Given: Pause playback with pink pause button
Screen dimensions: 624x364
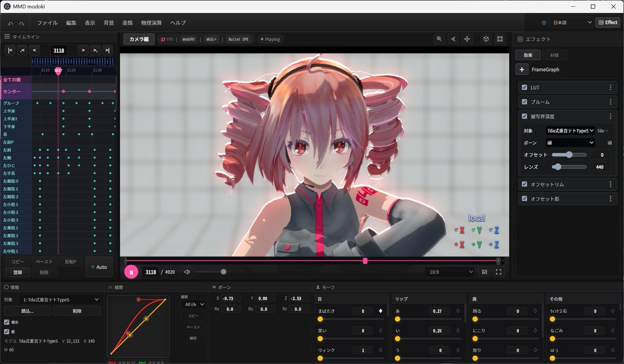Looking at the screenshot, I should 131,272.
